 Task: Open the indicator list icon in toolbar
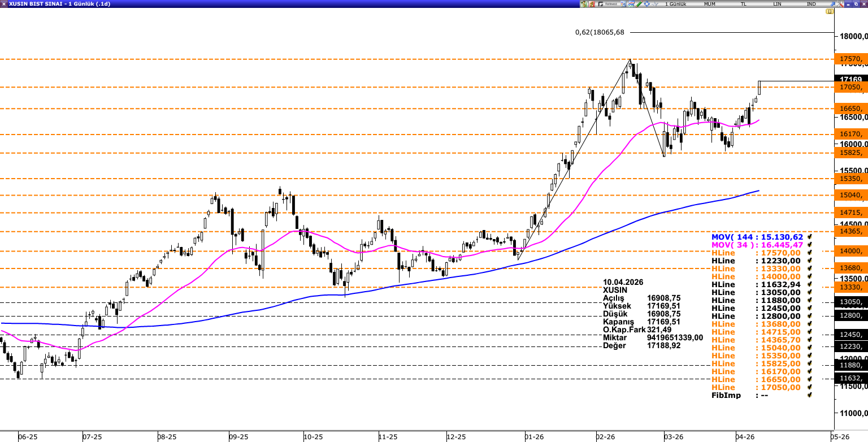click(623, 4)
